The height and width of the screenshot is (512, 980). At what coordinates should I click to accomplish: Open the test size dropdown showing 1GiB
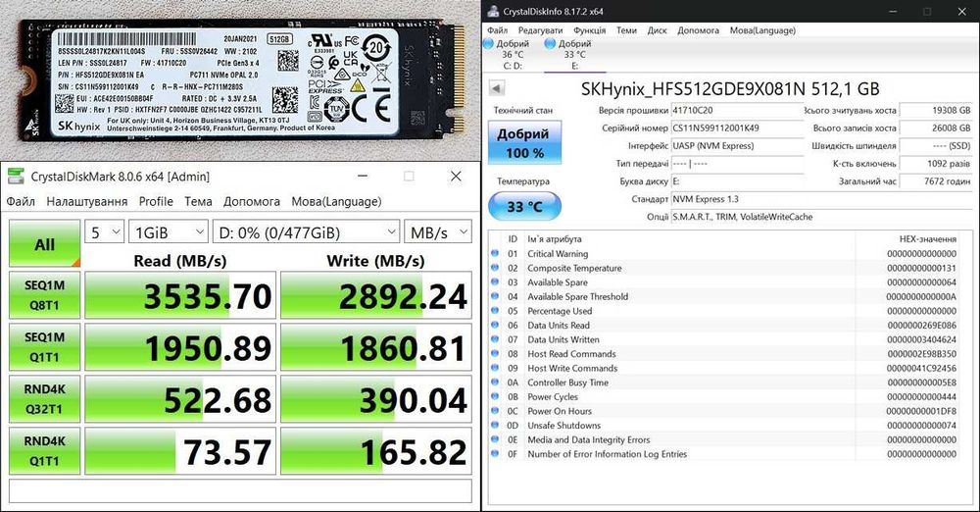[169, 232]
